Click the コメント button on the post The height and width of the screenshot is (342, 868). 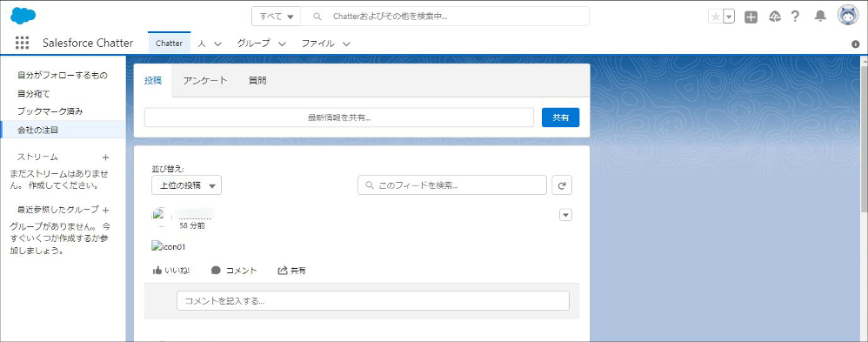(234, 271)
